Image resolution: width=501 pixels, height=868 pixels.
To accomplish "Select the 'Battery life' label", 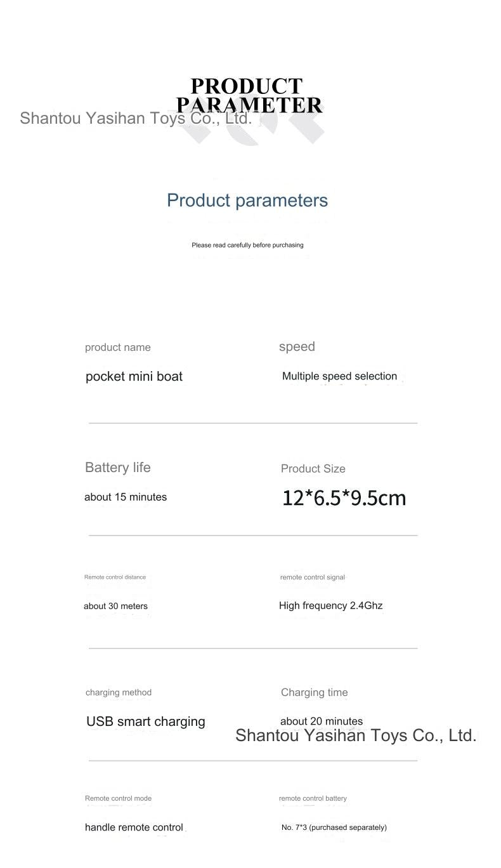I will 118,468.
